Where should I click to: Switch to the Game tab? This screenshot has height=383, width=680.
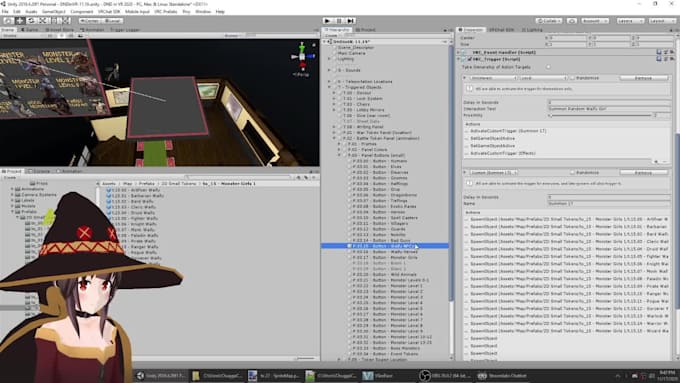[x=30, y=30]
